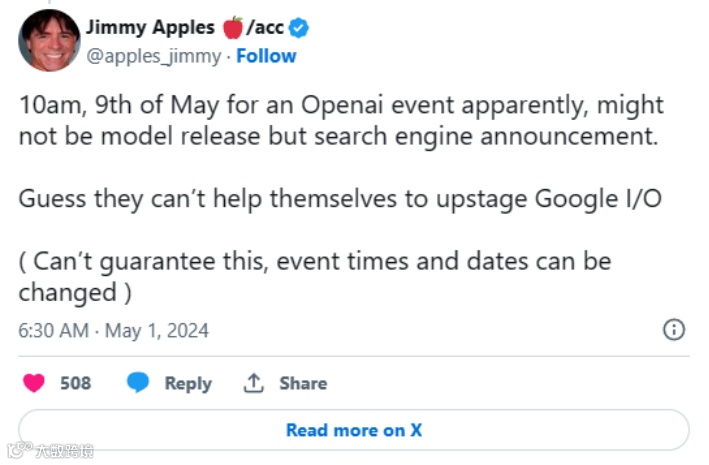The height and width of the screenshot is (465, 709).
Task: Click the tweet's first paragraph about Openai event
Action: tap(340, 120)
